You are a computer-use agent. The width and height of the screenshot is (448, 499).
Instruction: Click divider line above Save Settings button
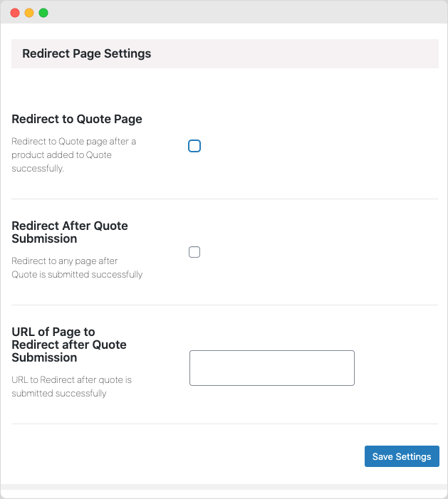[224, 424]
